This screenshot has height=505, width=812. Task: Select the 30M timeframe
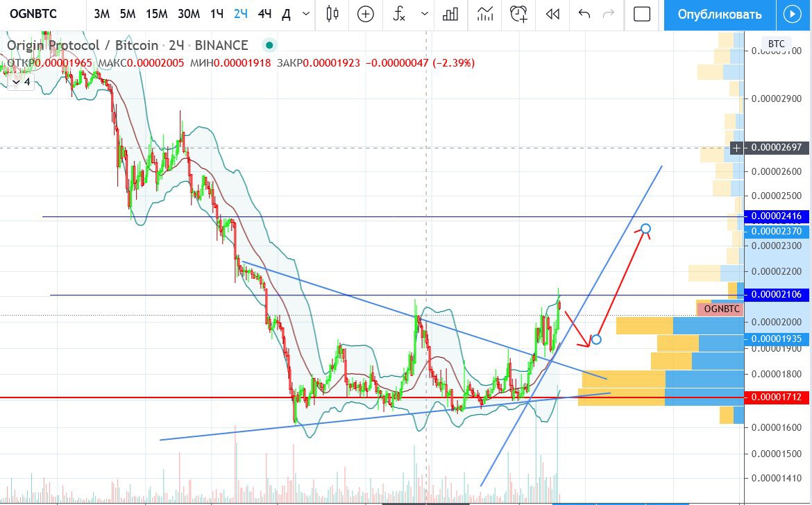coord(189,14)
